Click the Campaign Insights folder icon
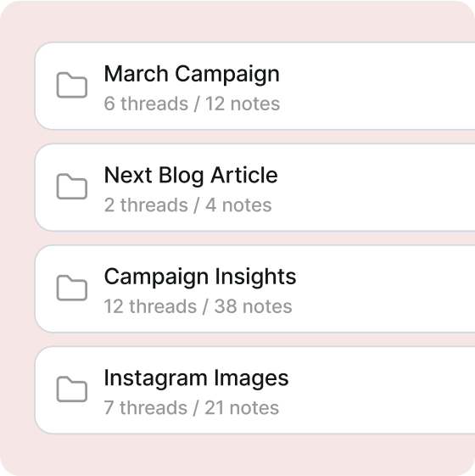This screenshot has width=475, height=476. tap(72, 288)
